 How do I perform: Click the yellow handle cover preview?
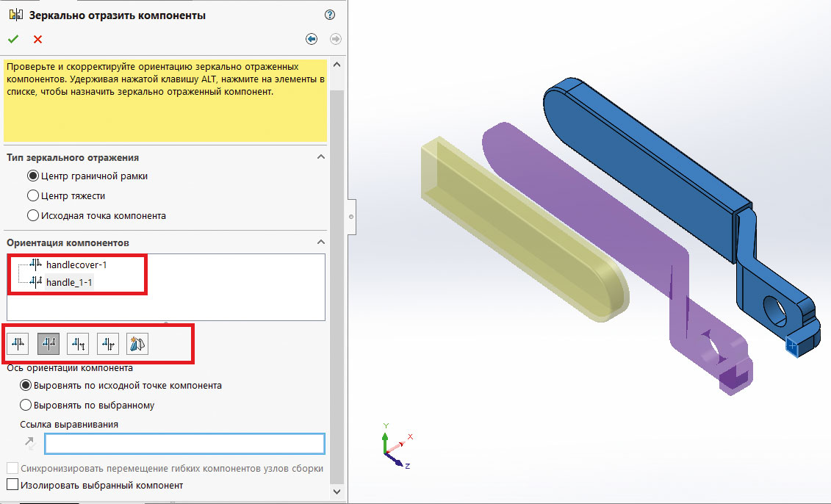514,228
